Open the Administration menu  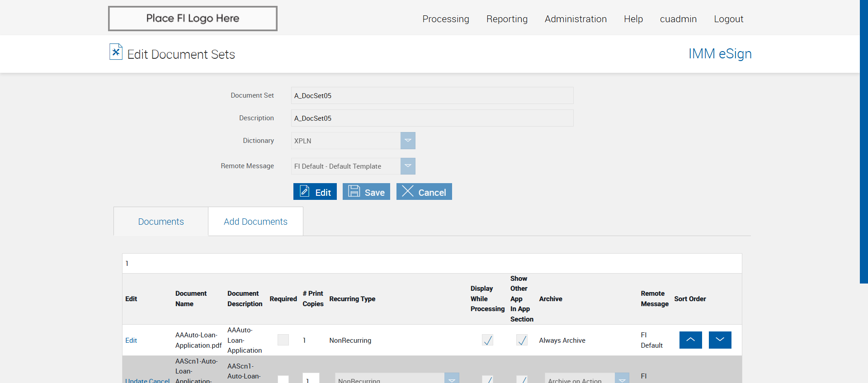pyautogui.click(x=576, y=19)
